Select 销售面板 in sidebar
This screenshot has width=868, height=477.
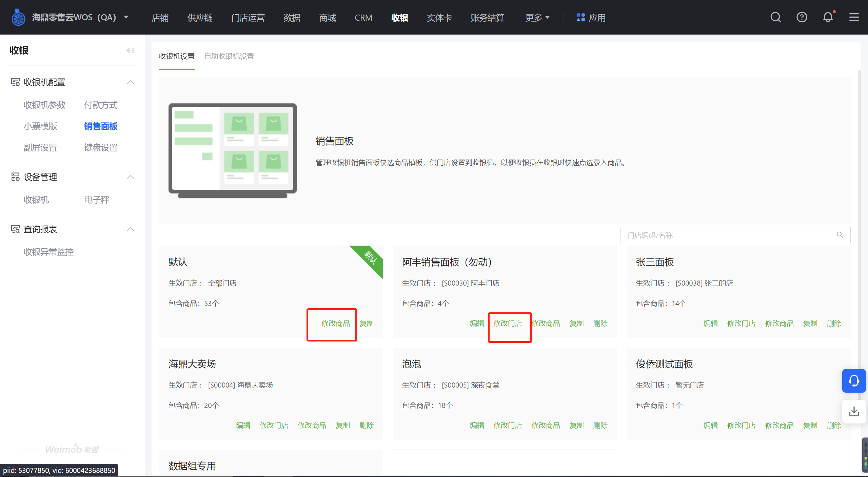pyautogui.click(x=101, y=126)
